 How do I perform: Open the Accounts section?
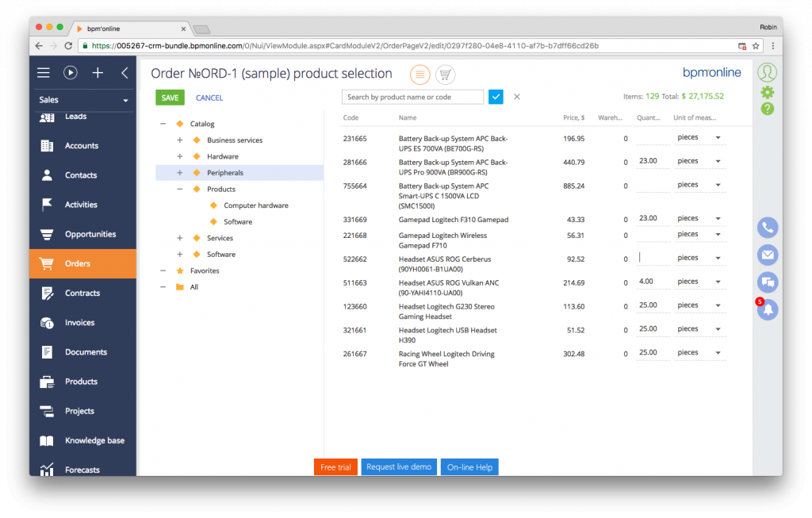(82, 146)
